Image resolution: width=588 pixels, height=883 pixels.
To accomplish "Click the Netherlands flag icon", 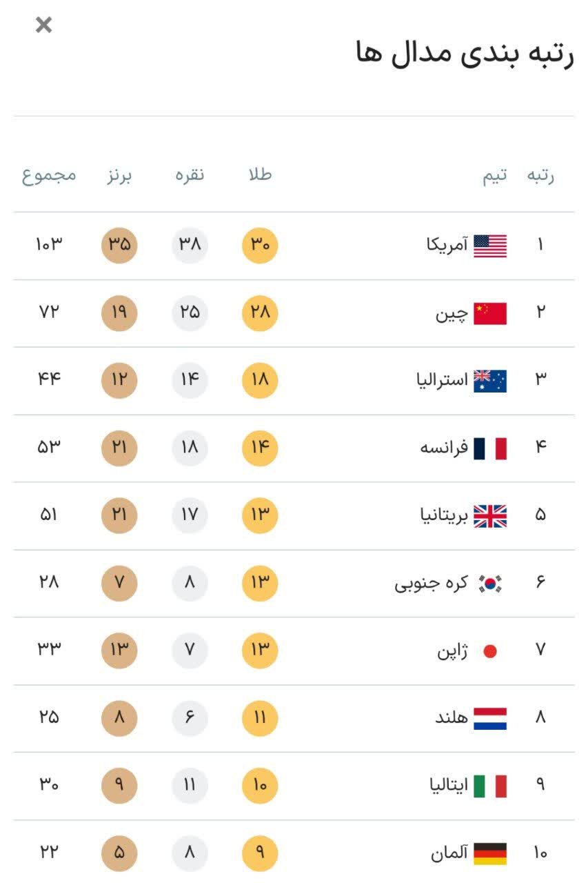I will [x=490, y=718].
